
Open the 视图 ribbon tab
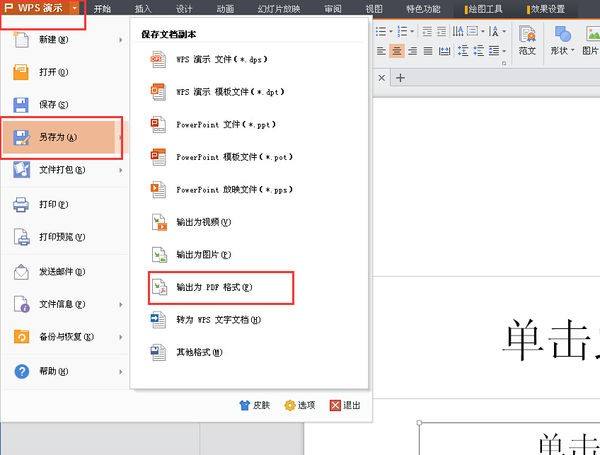(x=374, y=8)
